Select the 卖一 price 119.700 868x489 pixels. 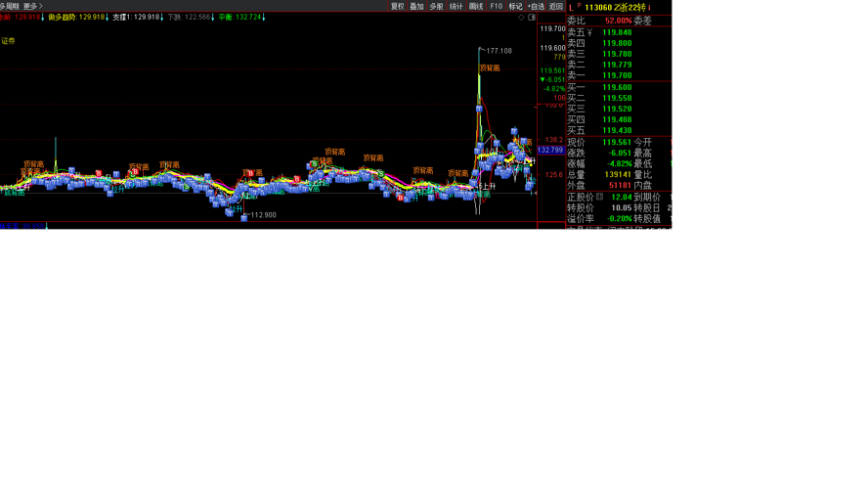[617, 76]
